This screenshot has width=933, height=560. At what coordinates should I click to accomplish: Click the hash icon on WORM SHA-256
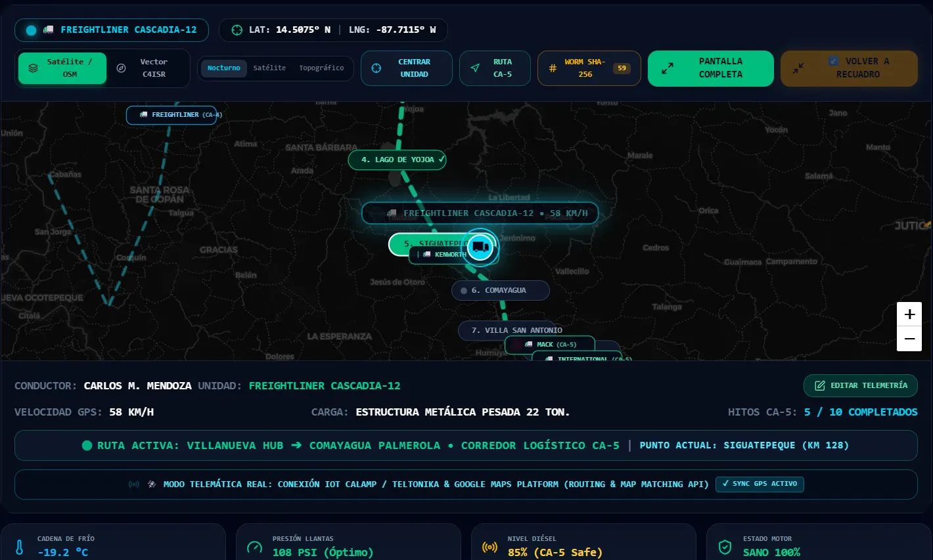553,68
